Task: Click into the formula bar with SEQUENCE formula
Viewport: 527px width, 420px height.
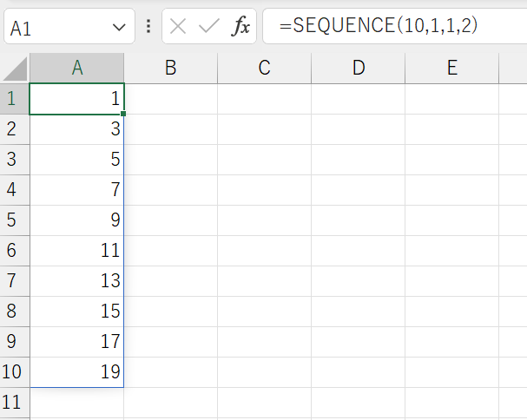Action: [x=394, y=26]
